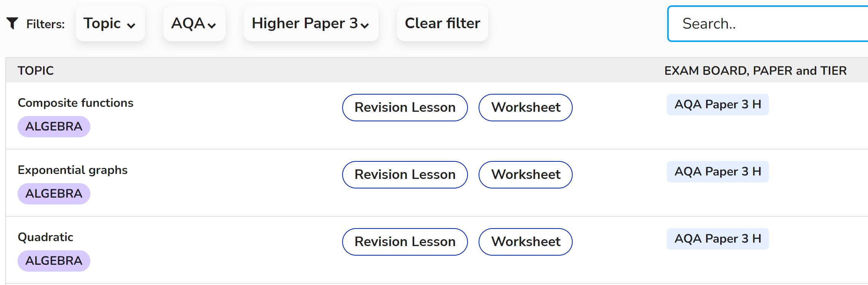Click the Quadratic topic title
Image resolution: width=868 pixels, height=285 pixels.
pyautogui.click(x=45, y=237)
